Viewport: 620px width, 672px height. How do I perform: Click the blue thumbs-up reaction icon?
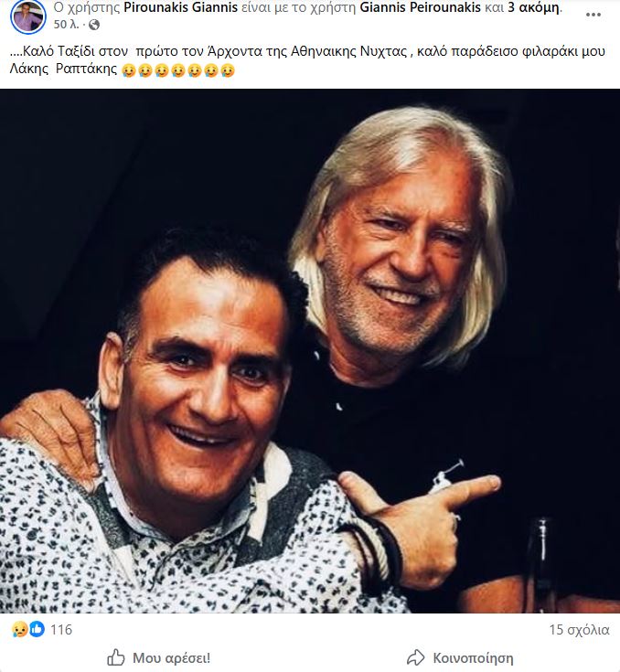coord(37,629)
